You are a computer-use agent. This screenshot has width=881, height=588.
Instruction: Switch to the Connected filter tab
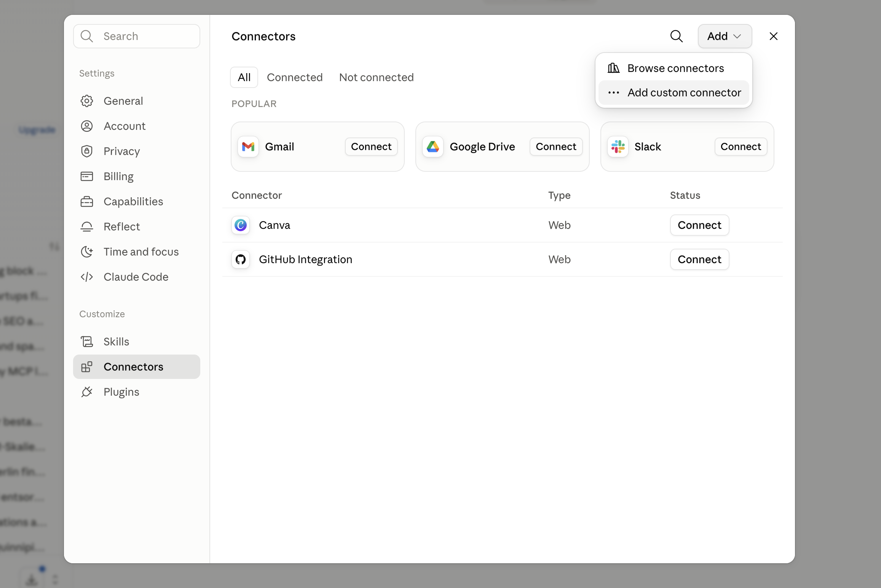[x=295, y=77]
